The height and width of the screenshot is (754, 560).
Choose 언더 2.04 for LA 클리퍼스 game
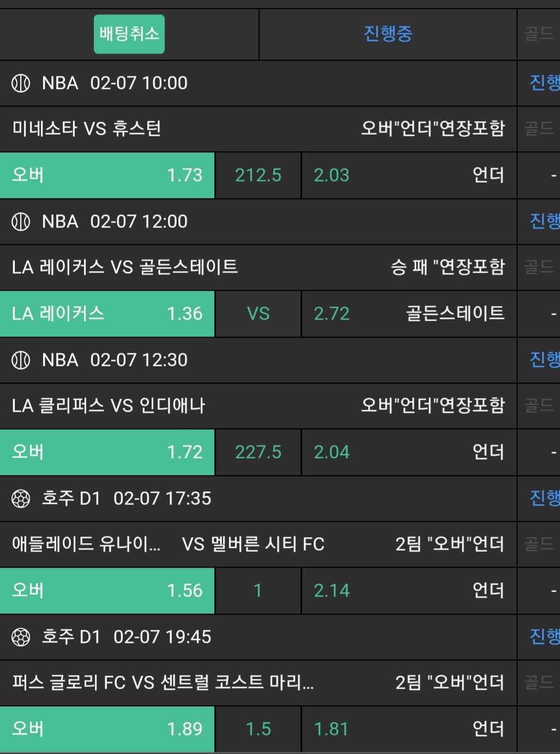(408, 452)
